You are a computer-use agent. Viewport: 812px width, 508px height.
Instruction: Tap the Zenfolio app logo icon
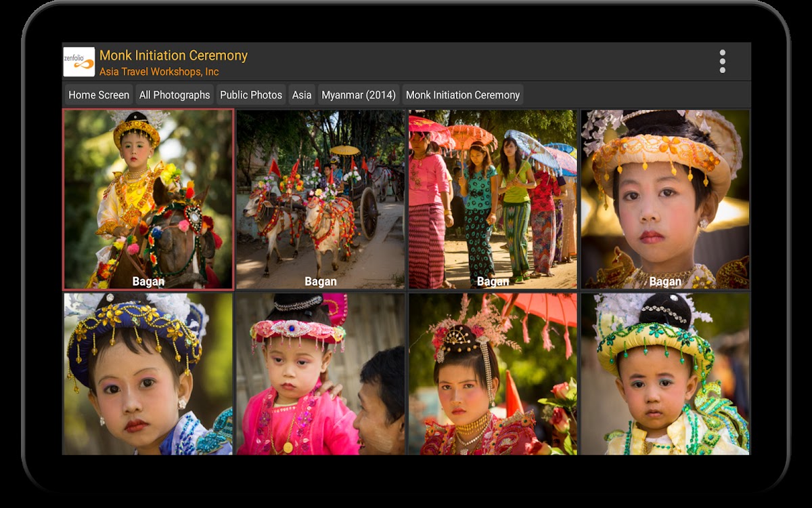click(x=79, y=62)
